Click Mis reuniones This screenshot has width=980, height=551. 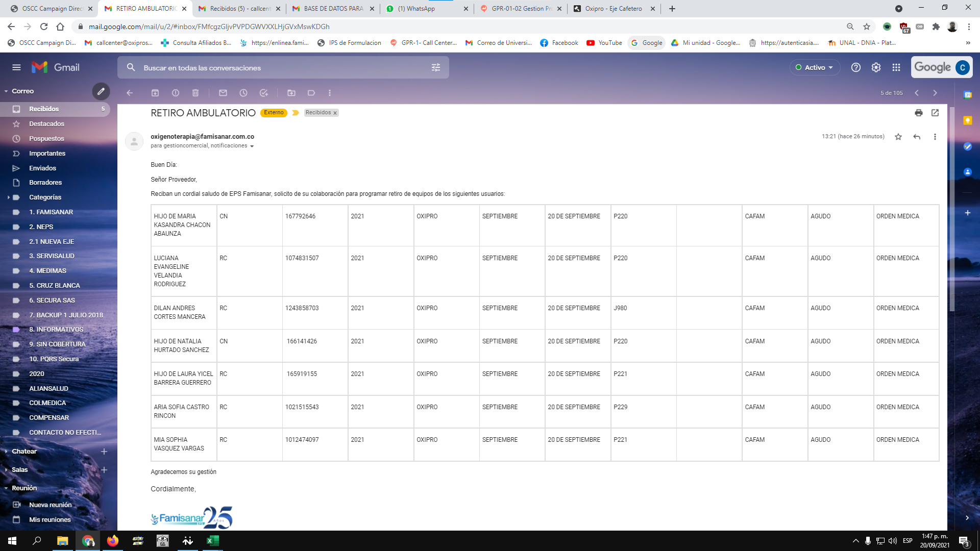coord(50,520)
